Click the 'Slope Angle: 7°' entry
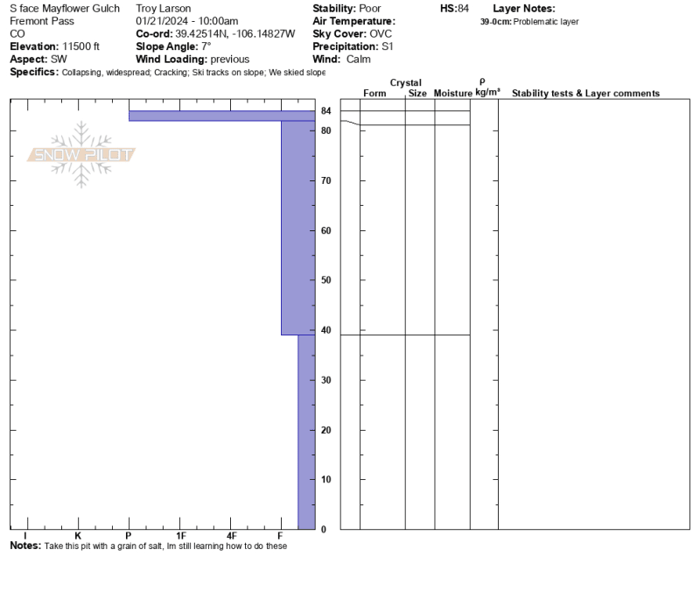 tap(173, 46)
